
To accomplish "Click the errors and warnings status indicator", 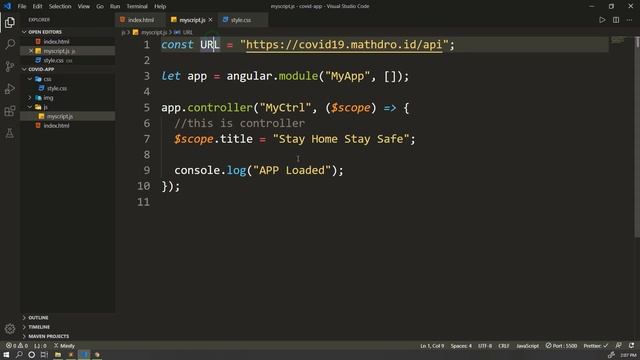I will 17,346.
